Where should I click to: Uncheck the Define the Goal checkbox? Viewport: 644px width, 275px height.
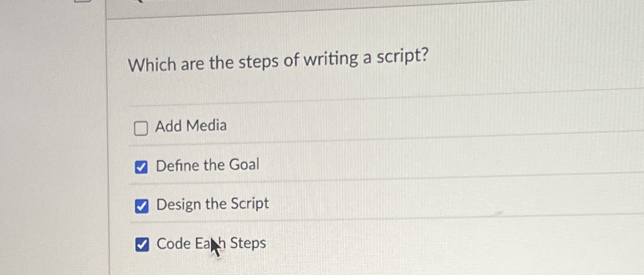[142, 167]
